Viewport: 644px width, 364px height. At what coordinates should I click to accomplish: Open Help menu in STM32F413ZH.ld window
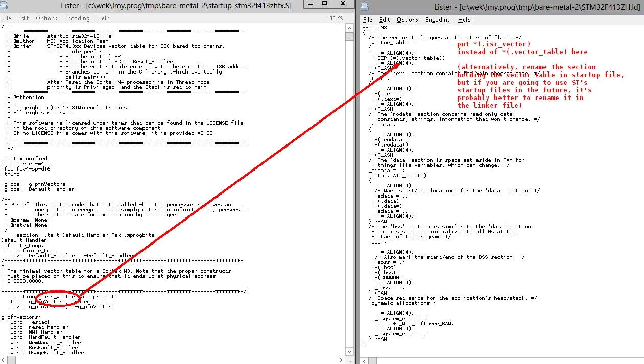coord(464,20)
